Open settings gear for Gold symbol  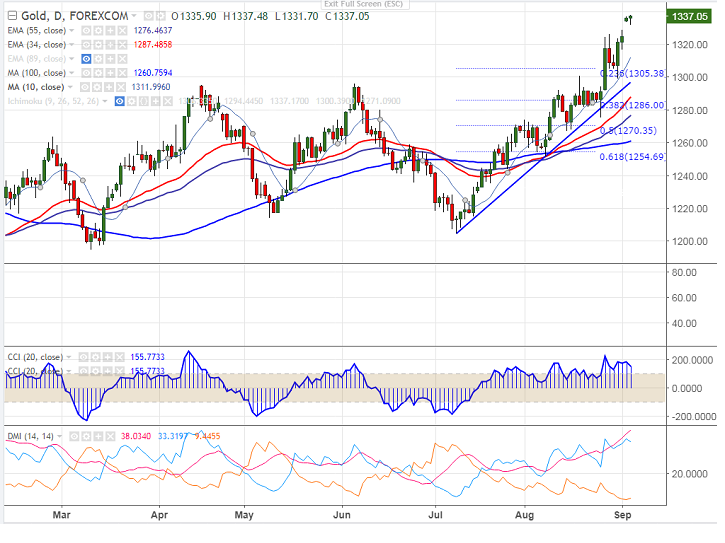(160, 16)
